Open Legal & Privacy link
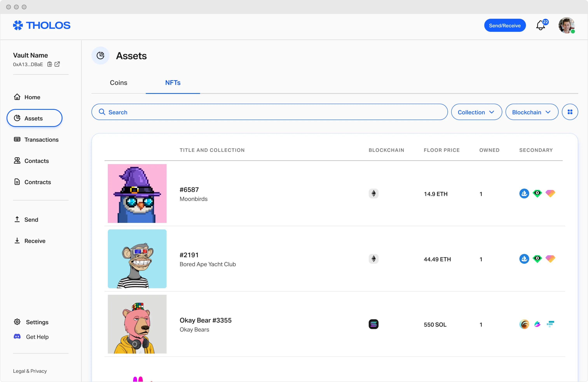The width and height of the screenshot is (588, 382). point(30,371)
